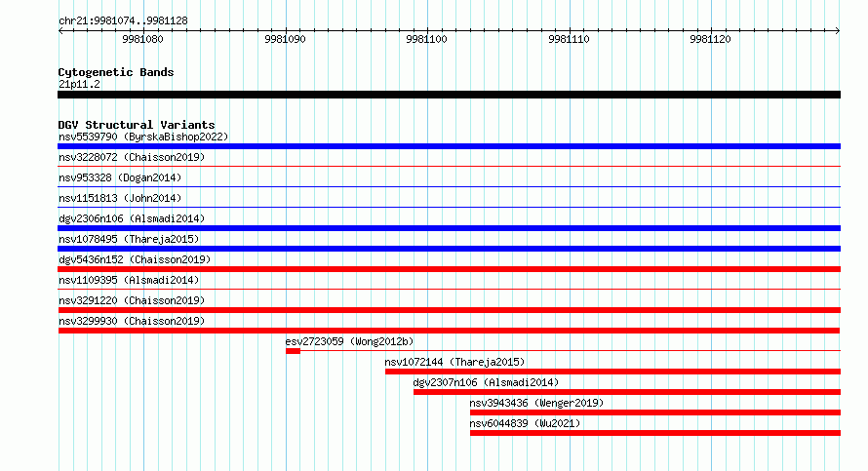Click the chr21:9981074..9981128 region label
Image resolution: width=868 pixels, height=471 pixels.
coord(123,21)
